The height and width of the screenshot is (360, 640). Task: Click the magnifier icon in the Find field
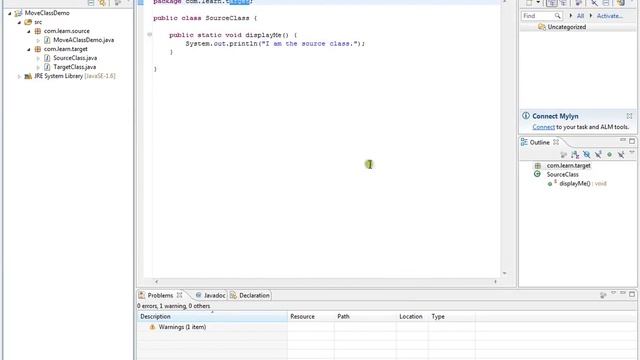coord(557,16)
